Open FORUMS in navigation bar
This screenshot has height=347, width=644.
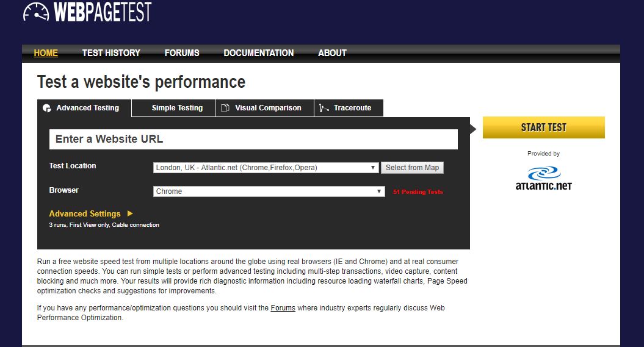click(182, 53)
